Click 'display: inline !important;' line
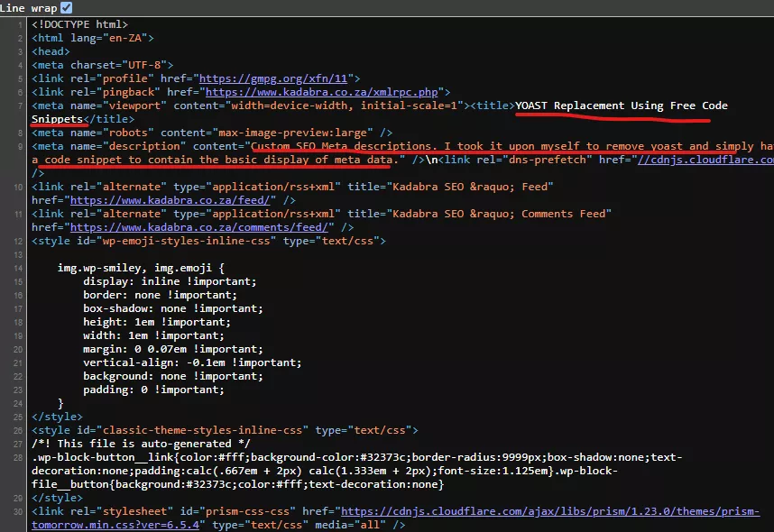This screenshot has width=774, height=532. point(170,281)
